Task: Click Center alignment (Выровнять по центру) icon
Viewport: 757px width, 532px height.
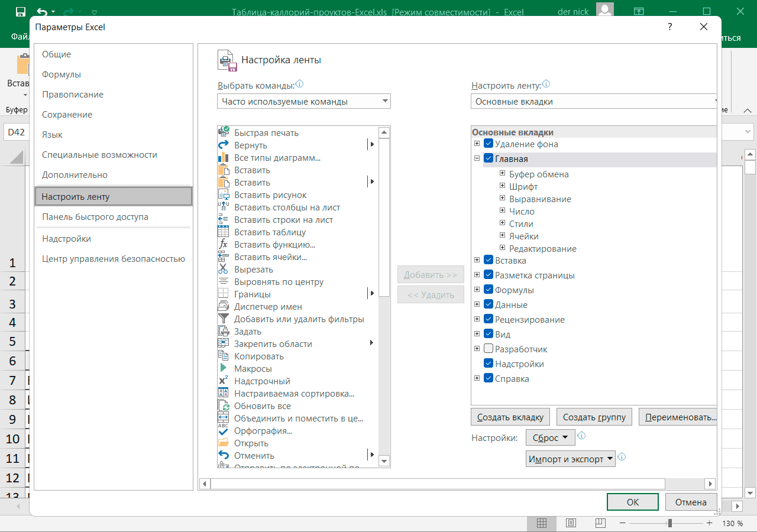Action: click(224, 281)
